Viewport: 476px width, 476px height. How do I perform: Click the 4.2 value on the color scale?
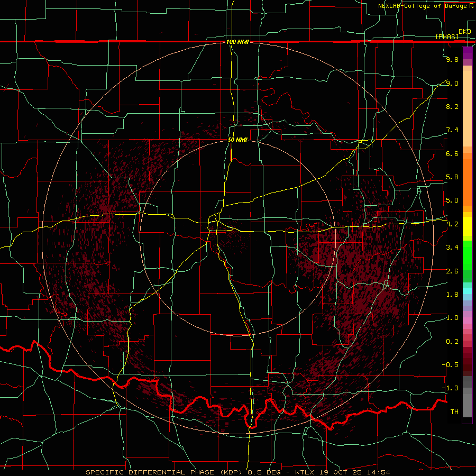point(452,224)
